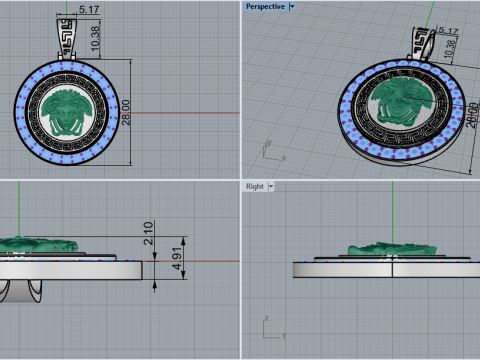
Task: Select the 5.17 dimension in top view
Action: [x=89, y=9]
